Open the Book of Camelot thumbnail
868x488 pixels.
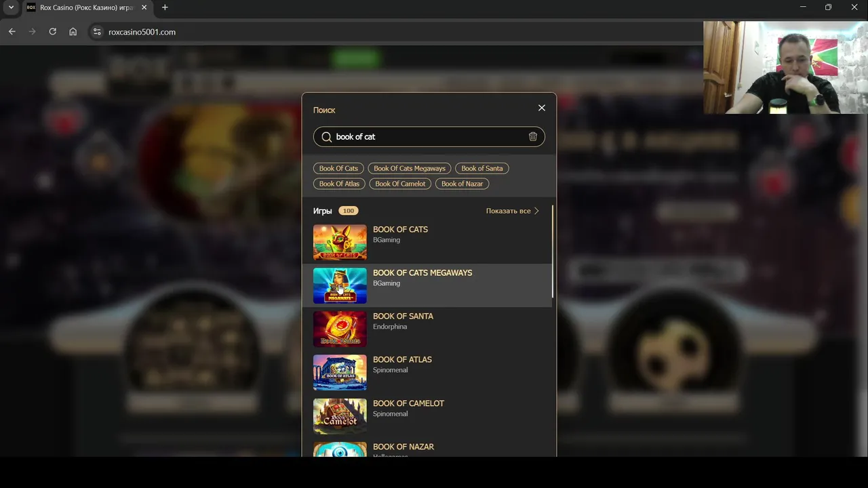click(x=340, y=416)
